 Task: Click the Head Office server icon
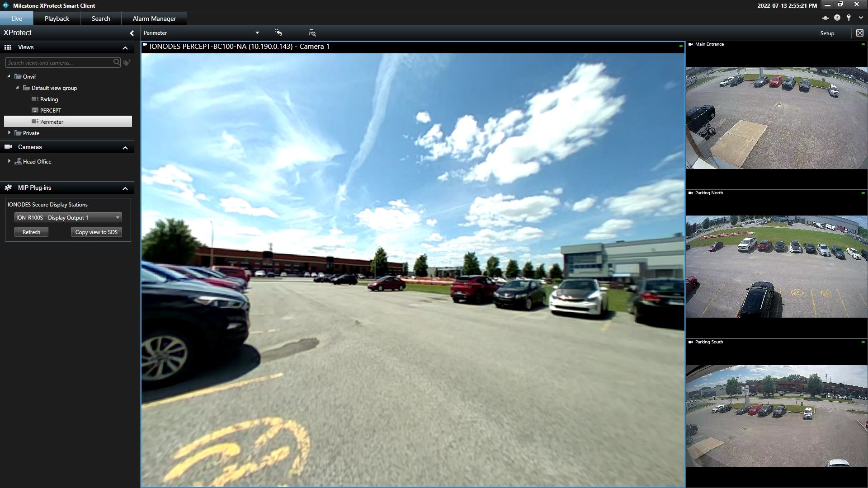pos(18,161)
